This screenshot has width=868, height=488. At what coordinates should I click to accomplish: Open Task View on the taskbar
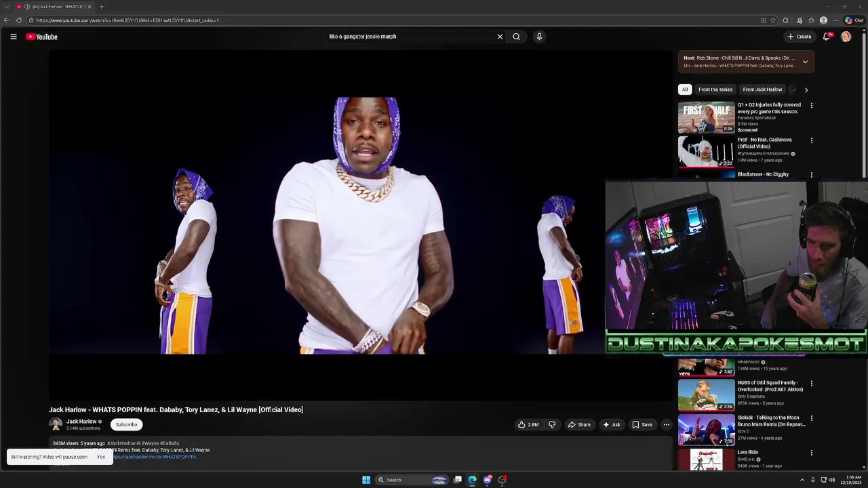(458, 480)
